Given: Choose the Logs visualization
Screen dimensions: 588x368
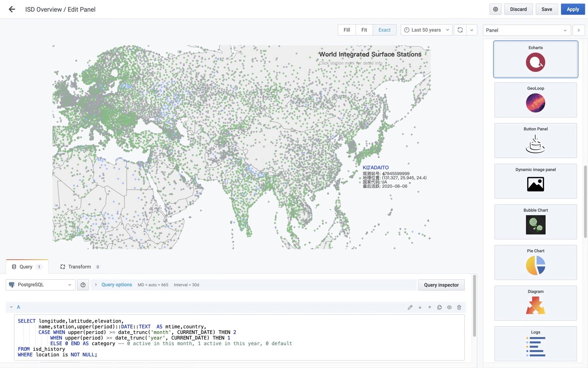Looking at the screenshot, I should click(536, 343).
